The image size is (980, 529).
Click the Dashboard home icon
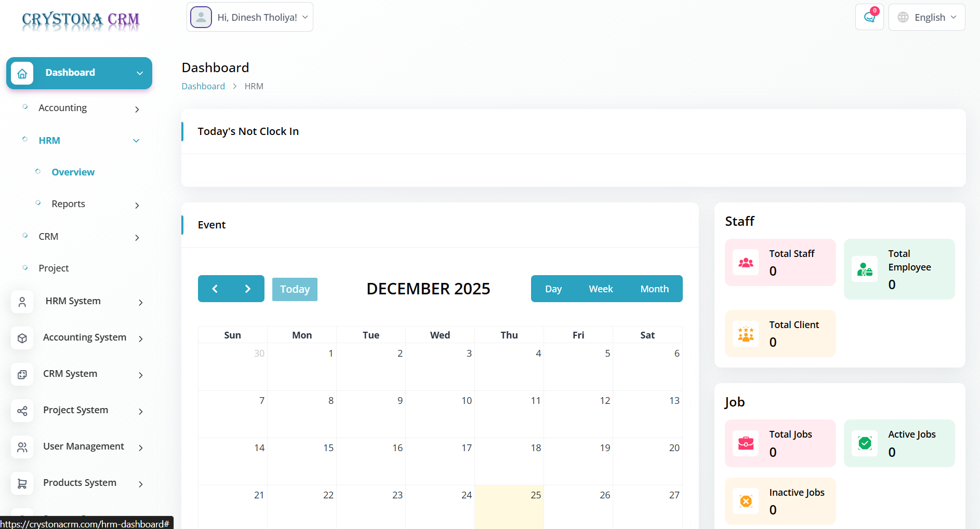pyautogui.click(x=22, y=73)
